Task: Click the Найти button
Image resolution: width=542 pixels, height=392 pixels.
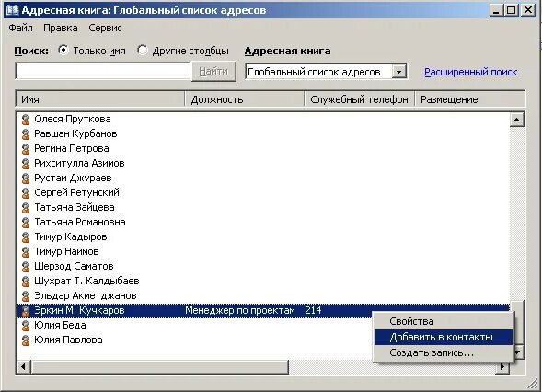Action: [x=213, y=71]
